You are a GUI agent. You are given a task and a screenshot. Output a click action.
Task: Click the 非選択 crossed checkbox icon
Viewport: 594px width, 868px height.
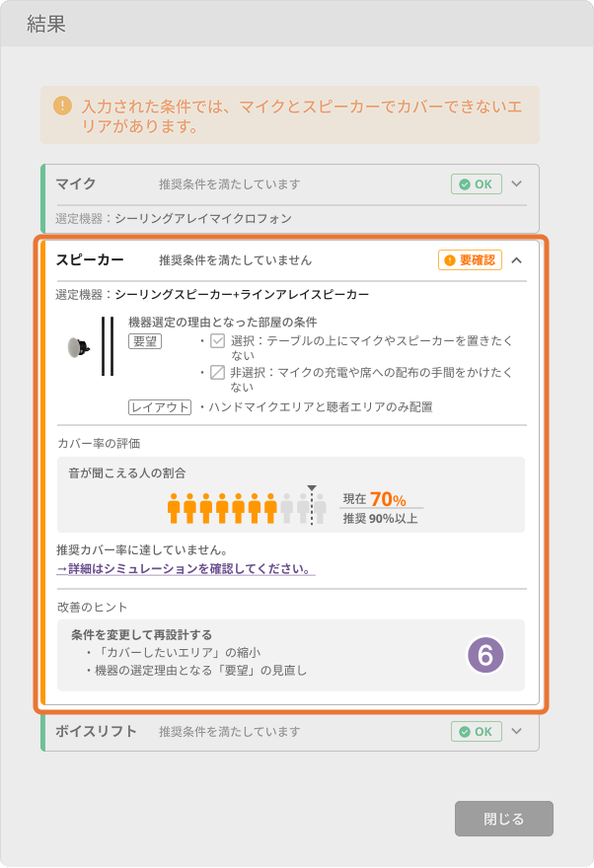[x=217, y=372]
